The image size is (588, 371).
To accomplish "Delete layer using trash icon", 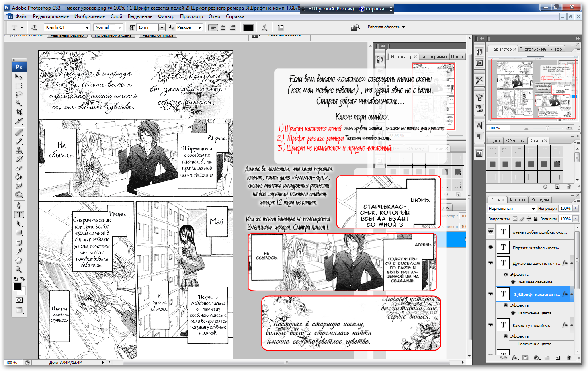I will click(568, 357).
